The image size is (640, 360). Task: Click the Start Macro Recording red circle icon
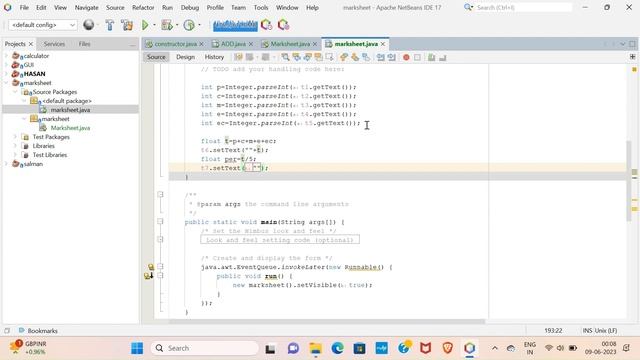point(406,58)
